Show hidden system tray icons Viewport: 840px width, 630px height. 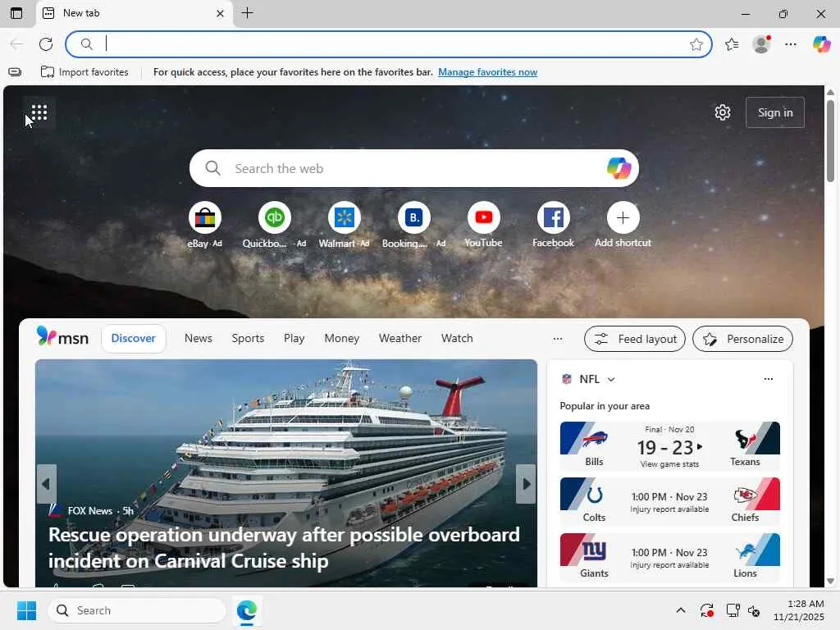tap(680, 610)
